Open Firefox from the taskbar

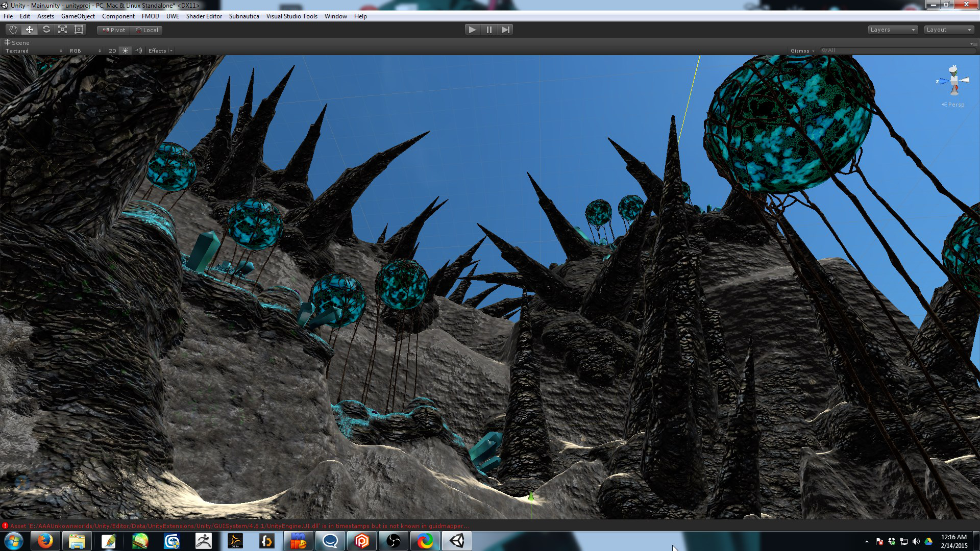[x=45, y=541]
